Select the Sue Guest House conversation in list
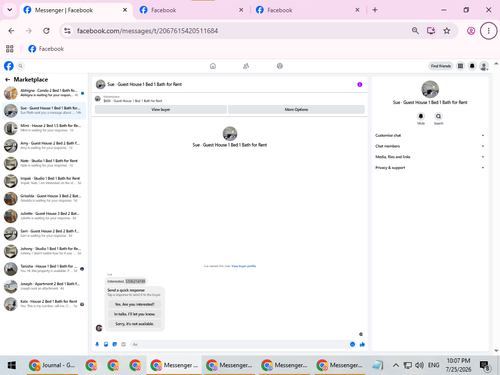Screen dimensions: 500x375 [x=44, y=110]
